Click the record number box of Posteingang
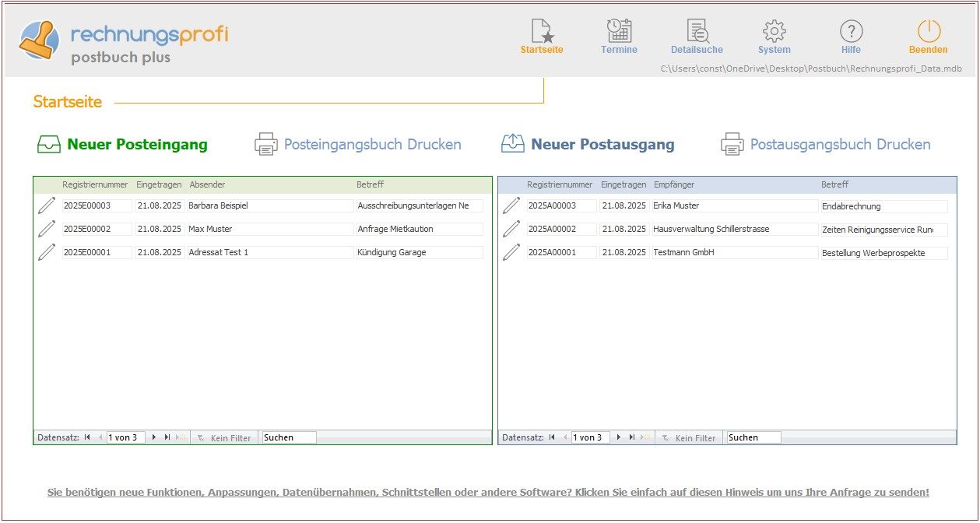The width and height of the screenshot is (980, 523). (x=126, y=437)
